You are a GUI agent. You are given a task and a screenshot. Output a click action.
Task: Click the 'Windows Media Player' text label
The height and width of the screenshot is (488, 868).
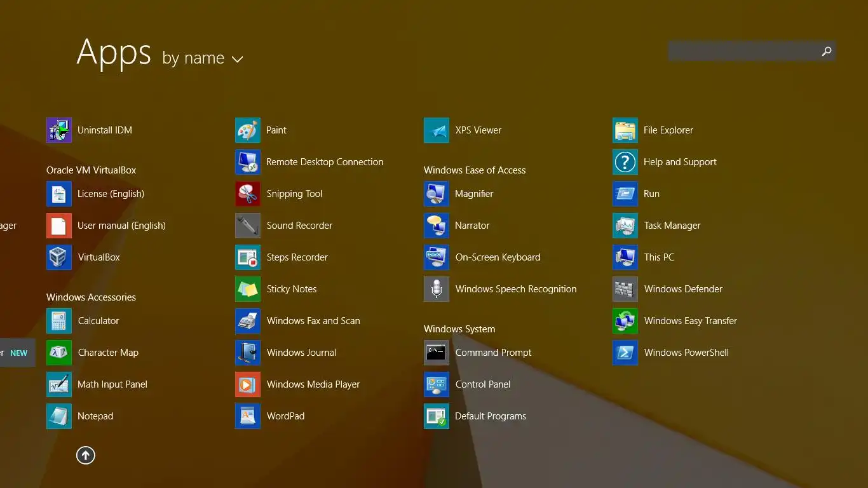(313, 384)
